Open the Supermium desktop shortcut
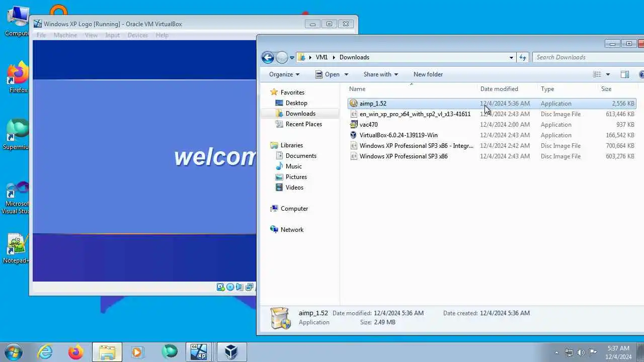644x362 pixels. pos(18,134)
